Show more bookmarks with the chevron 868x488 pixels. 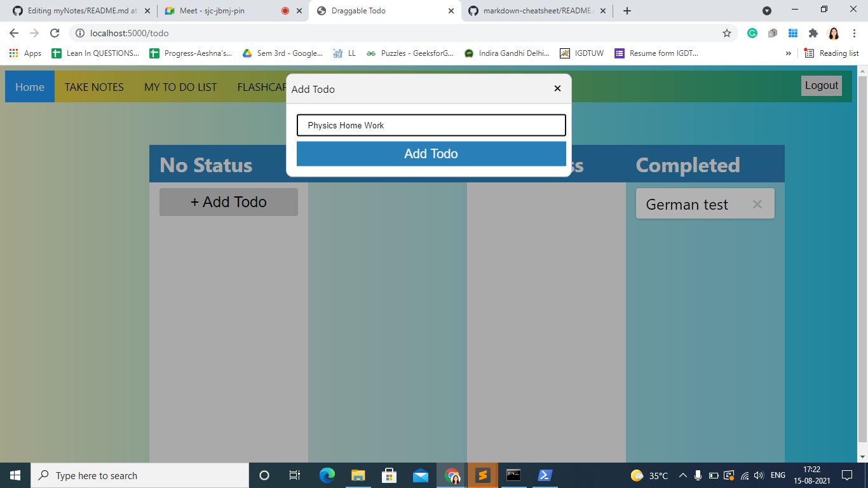click(789, 53)
